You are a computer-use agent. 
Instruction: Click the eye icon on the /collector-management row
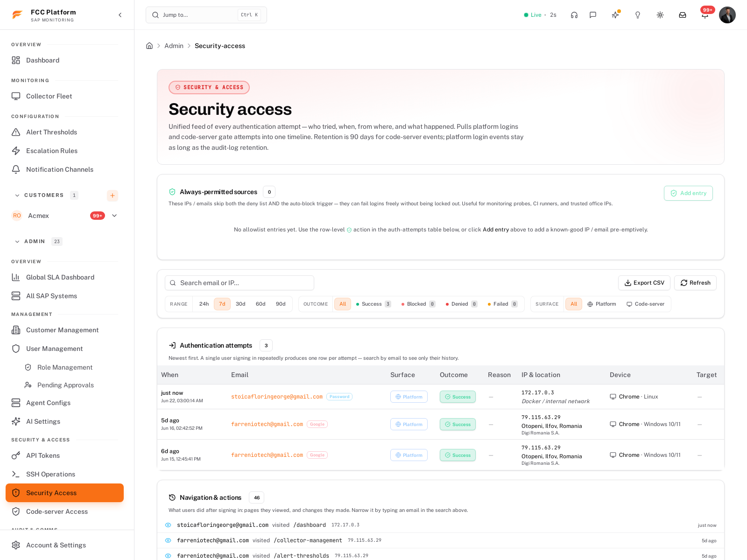pyautogui.click(x=168, y=540)
